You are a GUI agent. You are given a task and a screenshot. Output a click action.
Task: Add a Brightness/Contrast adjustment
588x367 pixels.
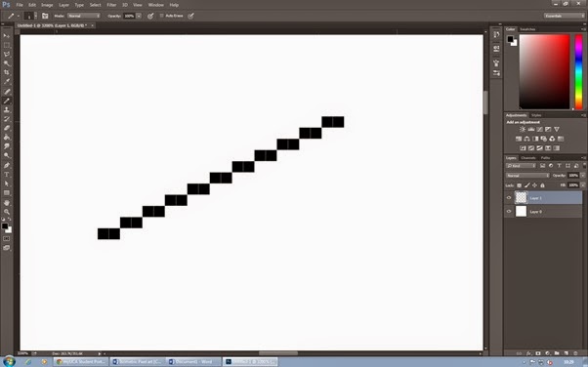pos(523,130)
